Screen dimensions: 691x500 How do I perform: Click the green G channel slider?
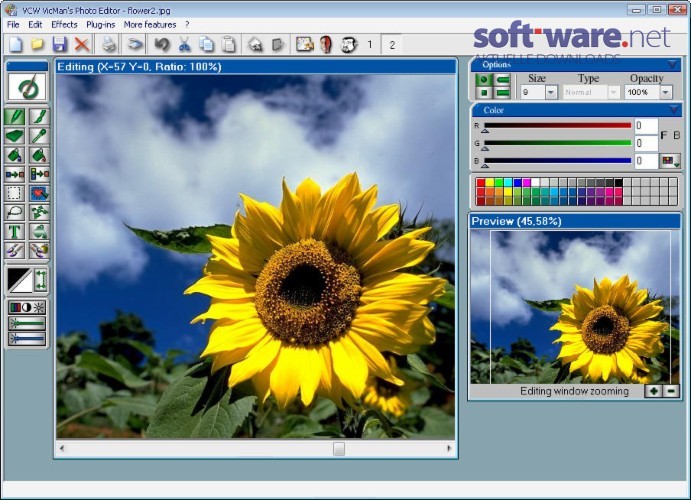(x=557, y=143)
